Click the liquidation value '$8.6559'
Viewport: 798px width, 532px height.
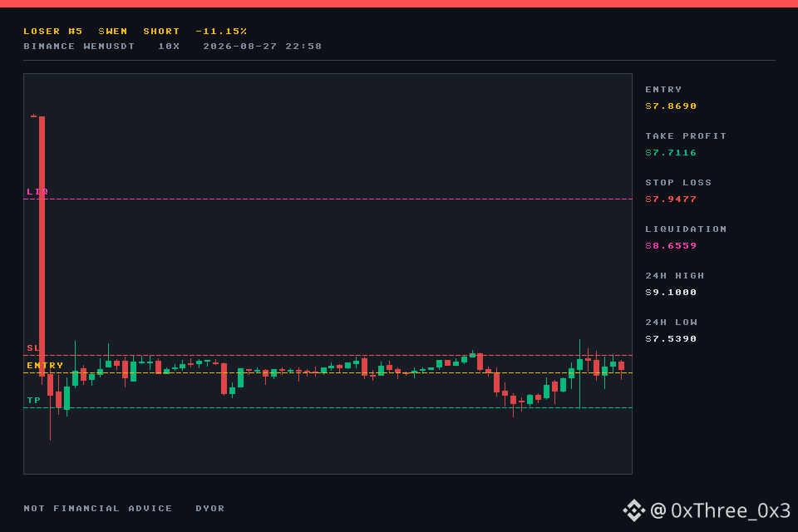(x=671, y=246)
